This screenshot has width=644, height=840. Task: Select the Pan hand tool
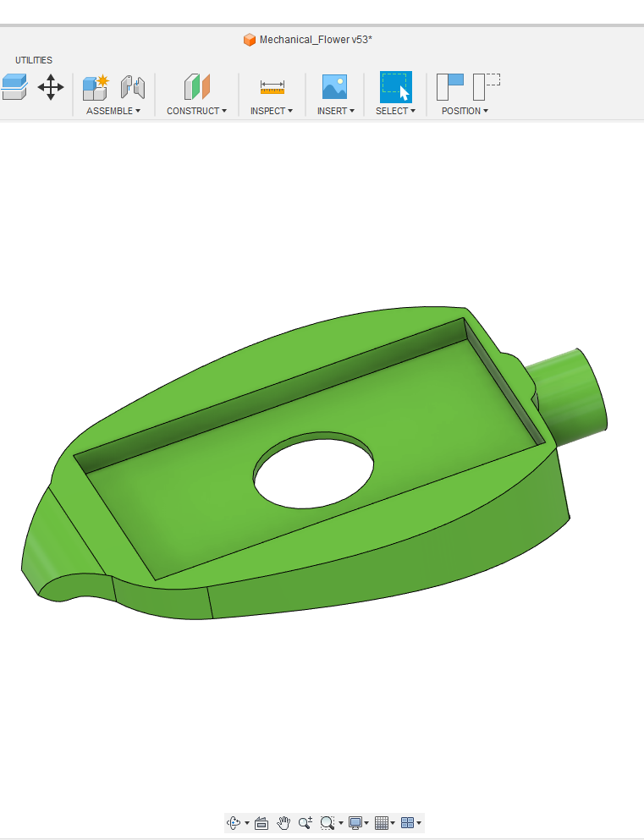(283, 822)
